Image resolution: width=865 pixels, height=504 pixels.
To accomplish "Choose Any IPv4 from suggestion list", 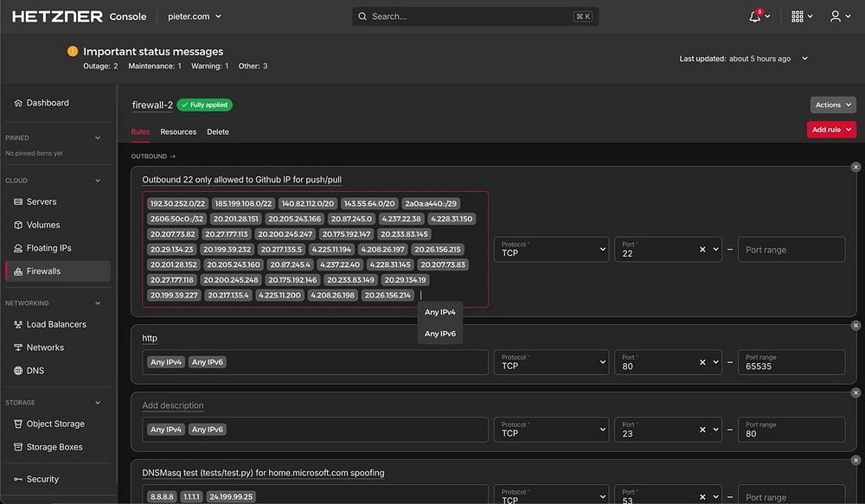I will pos(440,312).
